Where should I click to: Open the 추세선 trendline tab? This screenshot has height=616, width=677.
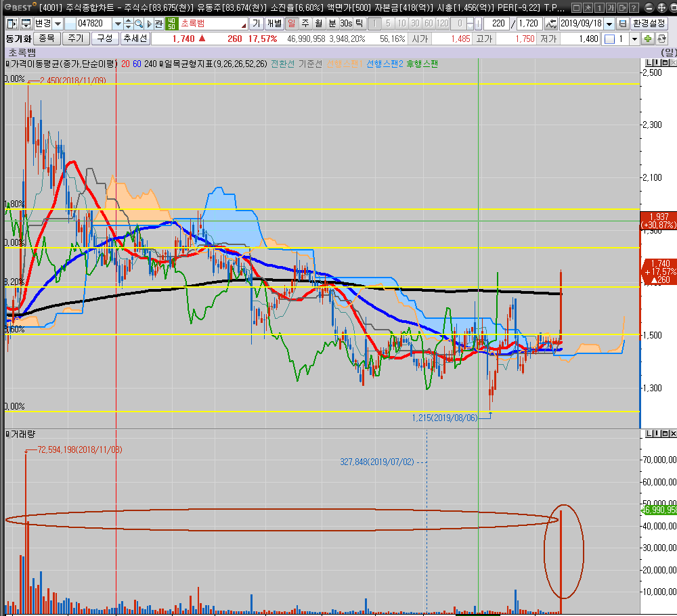135,39
